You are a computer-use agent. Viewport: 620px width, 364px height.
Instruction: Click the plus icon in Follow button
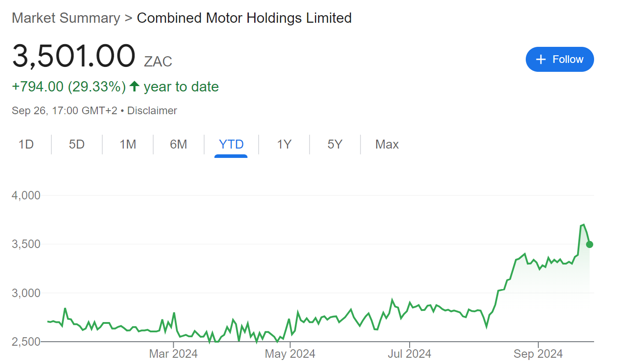(541, 59)
